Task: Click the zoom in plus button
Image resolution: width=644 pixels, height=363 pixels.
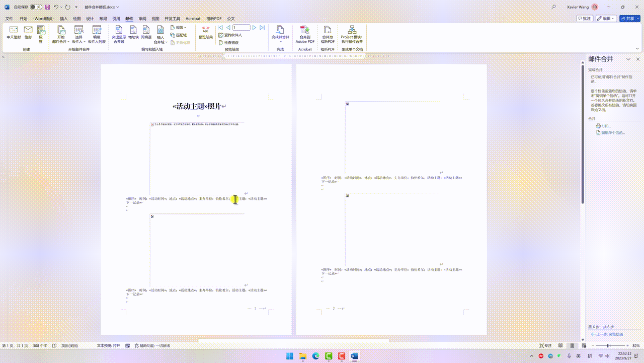Action: tap(627, 346)
